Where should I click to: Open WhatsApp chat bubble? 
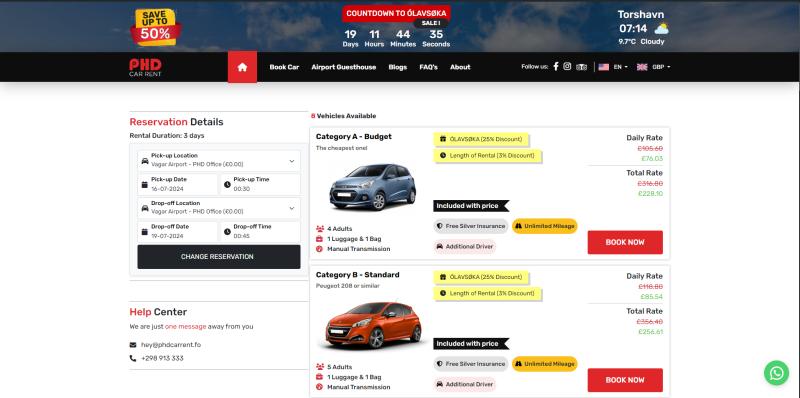point(776,373)
